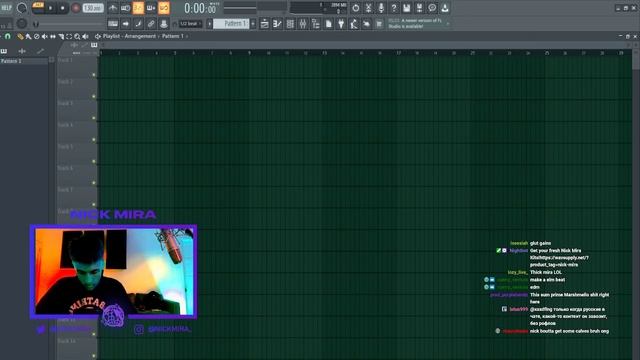
Task: Click the arrow-shaped toolbar icon
Action: tap(126, 24)
